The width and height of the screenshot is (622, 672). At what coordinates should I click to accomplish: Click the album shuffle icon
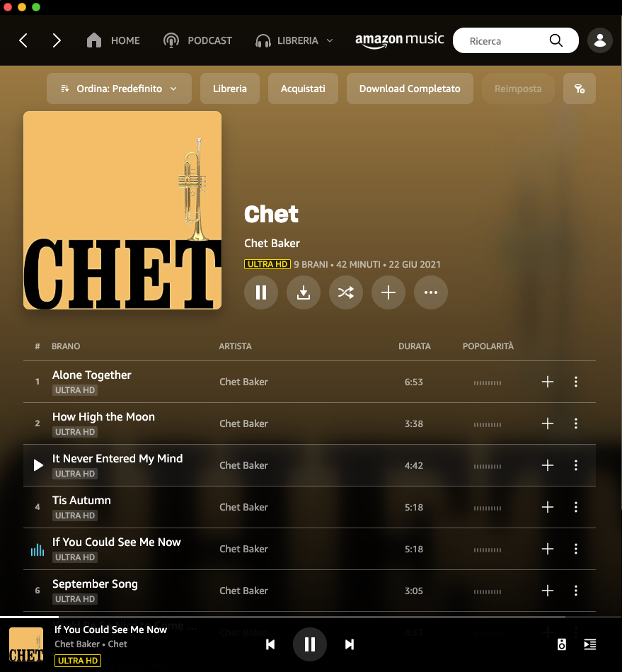pyautogui.click(x=346, y=292)
